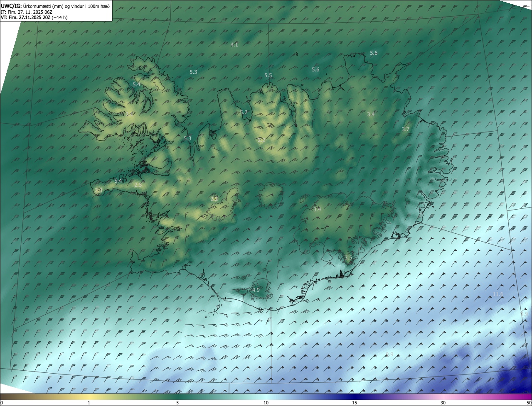532x406 pixels.
Task: Click the 10 tick on the color legend
Action: click(266, 403)
